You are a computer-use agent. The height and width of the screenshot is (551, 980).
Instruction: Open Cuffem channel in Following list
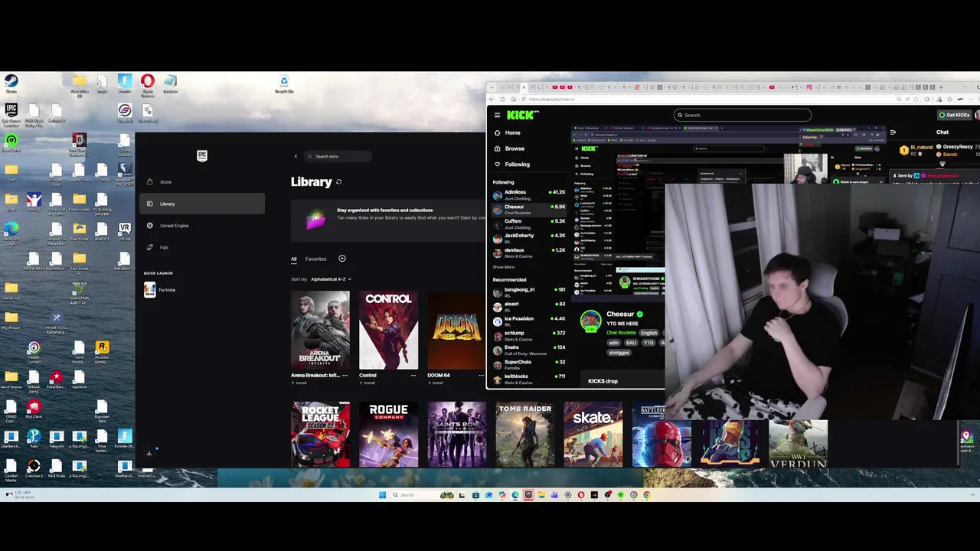click(529, 223)
